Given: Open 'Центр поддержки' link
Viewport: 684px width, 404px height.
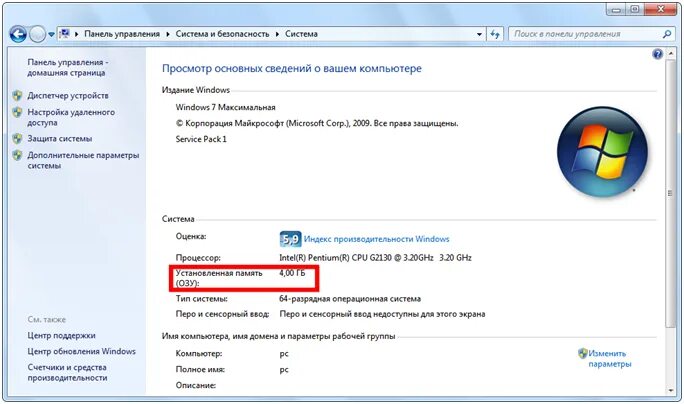Looking at the screenshot, I should pos(62,336).
